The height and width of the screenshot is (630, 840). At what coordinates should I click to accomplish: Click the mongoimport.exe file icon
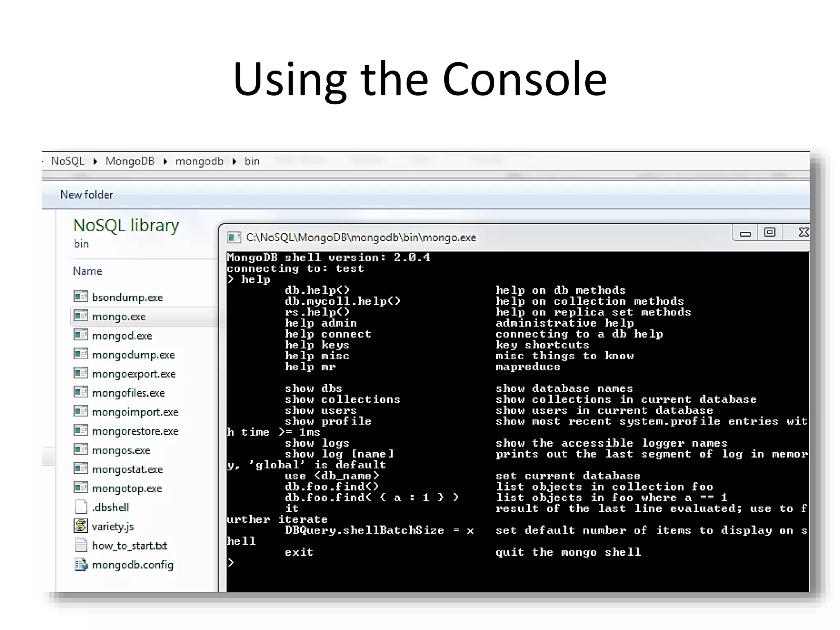(81, 411)
